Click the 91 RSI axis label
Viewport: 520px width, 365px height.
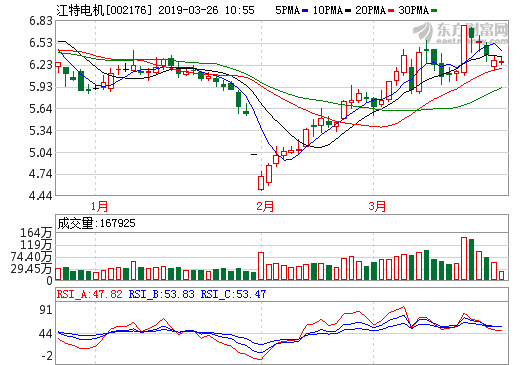46,310
